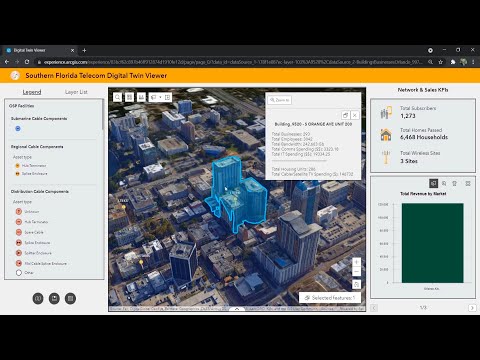This screenshot has height=360, width=480.
Task: Click the first round button under Legend
Action: tap(38, 298)
